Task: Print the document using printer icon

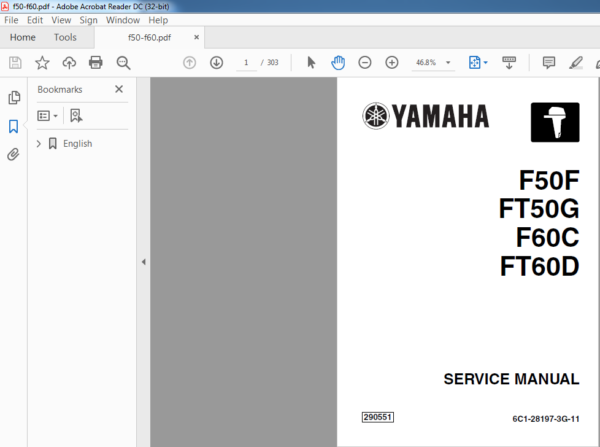Action: [96, 62]
